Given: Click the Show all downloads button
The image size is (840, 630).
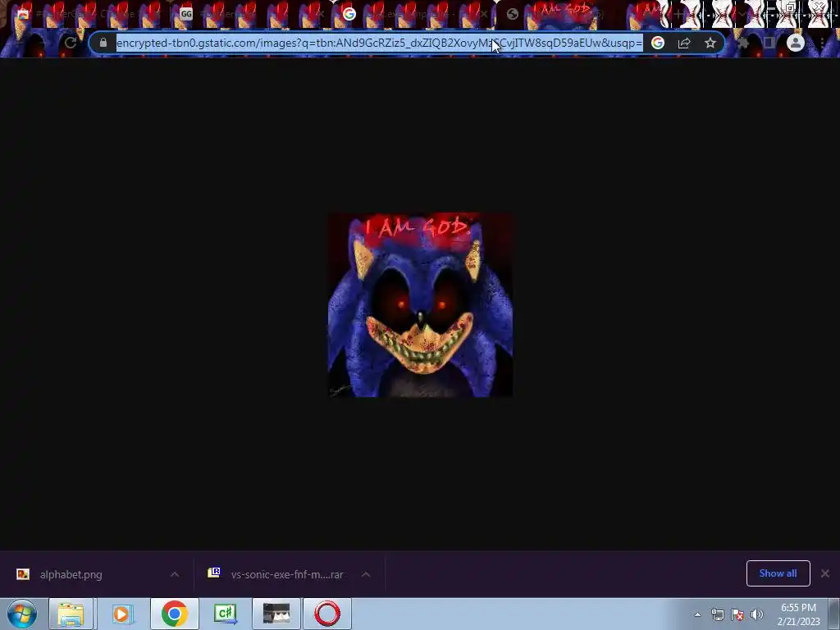Looking at the screenshot, I should click(778, 573).
